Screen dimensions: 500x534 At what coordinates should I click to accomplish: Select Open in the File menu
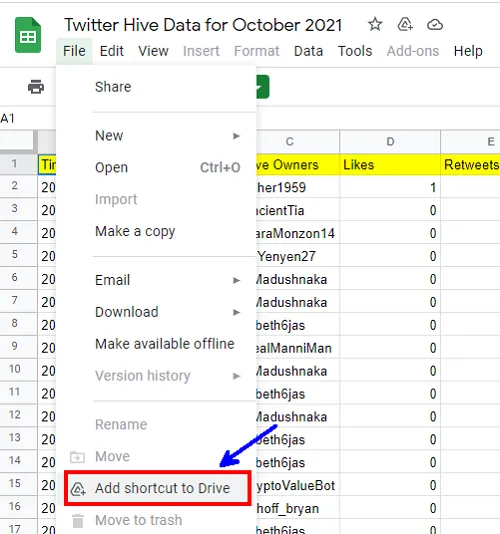pyautogui.click(x=156, y=168)
